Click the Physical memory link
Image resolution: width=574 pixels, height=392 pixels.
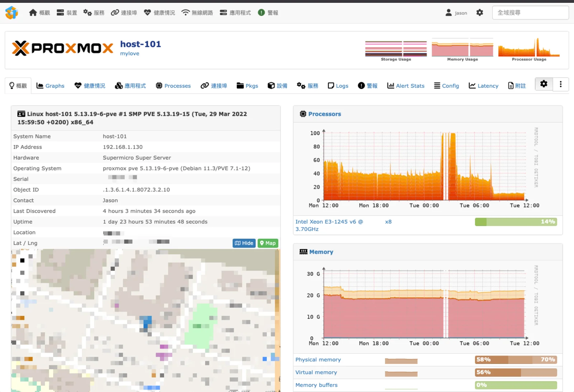pos(318,360)
